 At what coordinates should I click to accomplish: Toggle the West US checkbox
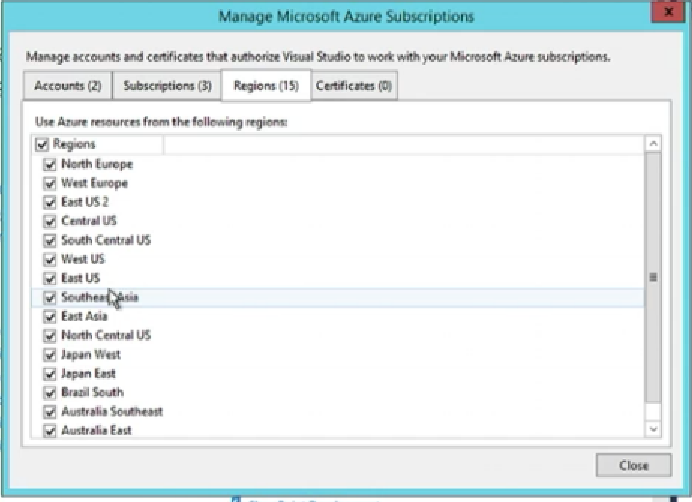point(49,259)
